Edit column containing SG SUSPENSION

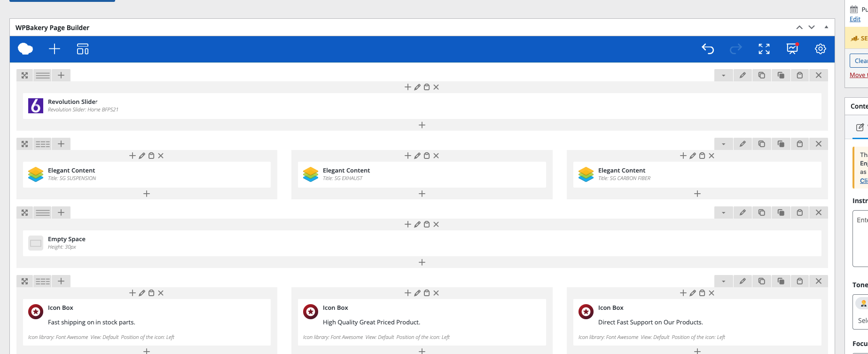click(142, 156)
